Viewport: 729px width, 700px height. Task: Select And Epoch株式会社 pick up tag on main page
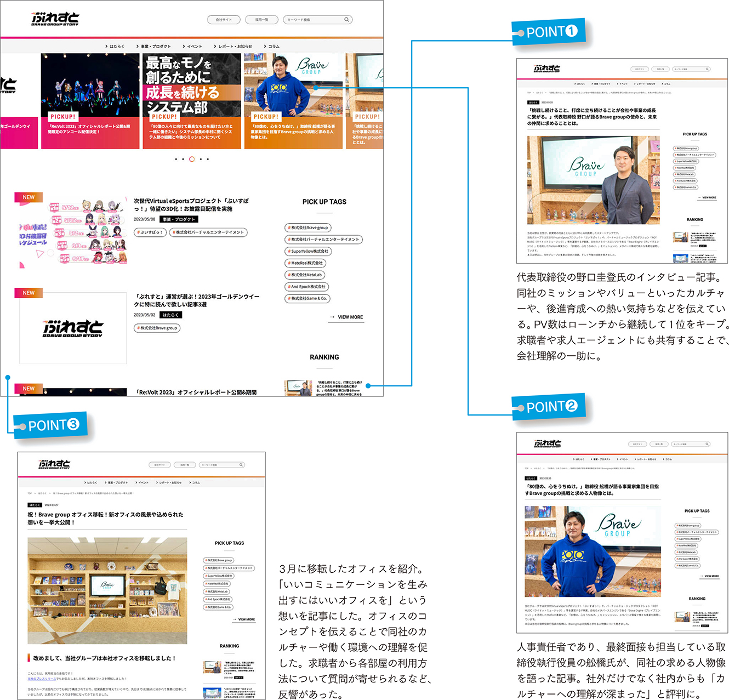[x=306, y=287]
